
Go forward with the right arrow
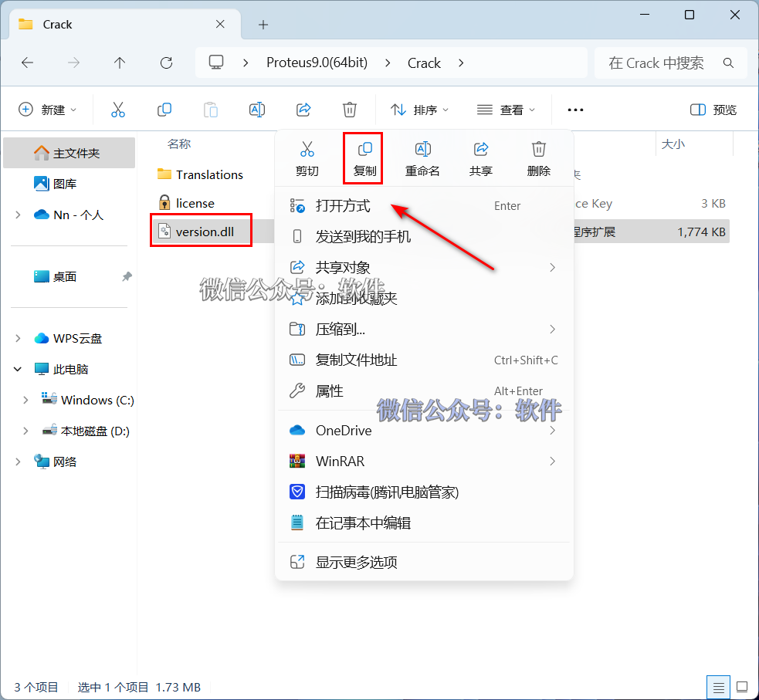(73, 63)
